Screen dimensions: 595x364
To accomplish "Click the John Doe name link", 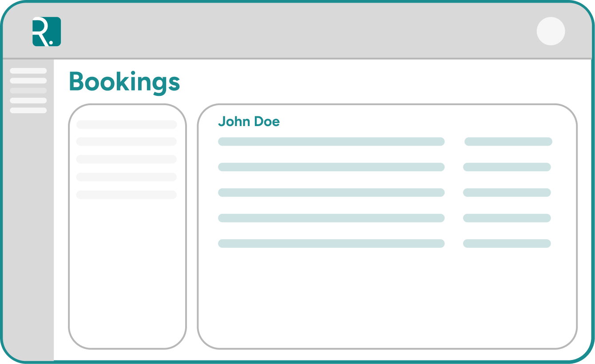I will coord(249,122).
